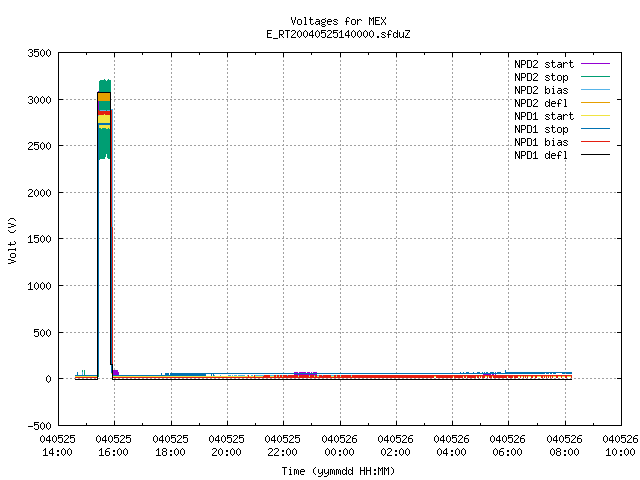This screenshot has height=480, width=640.
Task: Select the 'NPD2 bias' legend label
Action: (x=541, y=90)
